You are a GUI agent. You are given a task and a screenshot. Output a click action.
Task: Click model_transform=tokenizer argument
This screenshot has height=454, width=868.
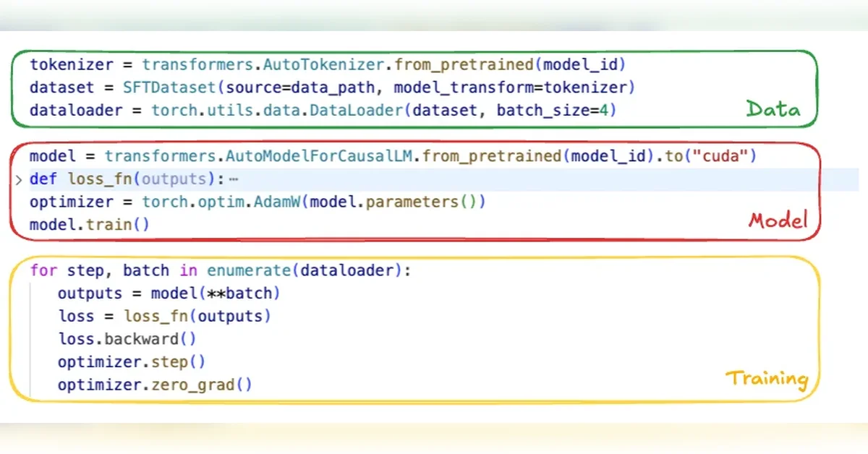pos(514,87)
